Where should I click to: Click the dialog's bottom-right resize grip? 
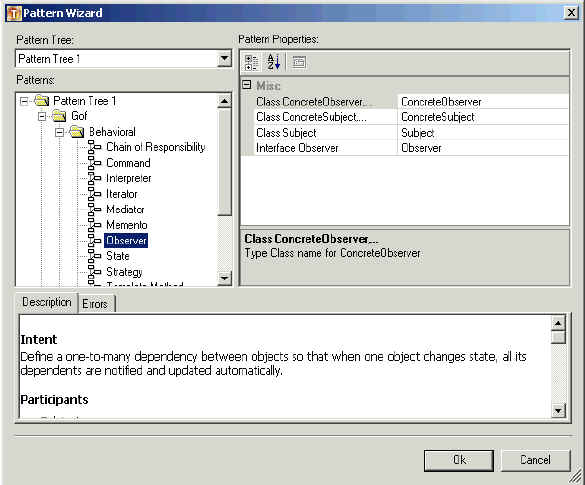(576, 477)
